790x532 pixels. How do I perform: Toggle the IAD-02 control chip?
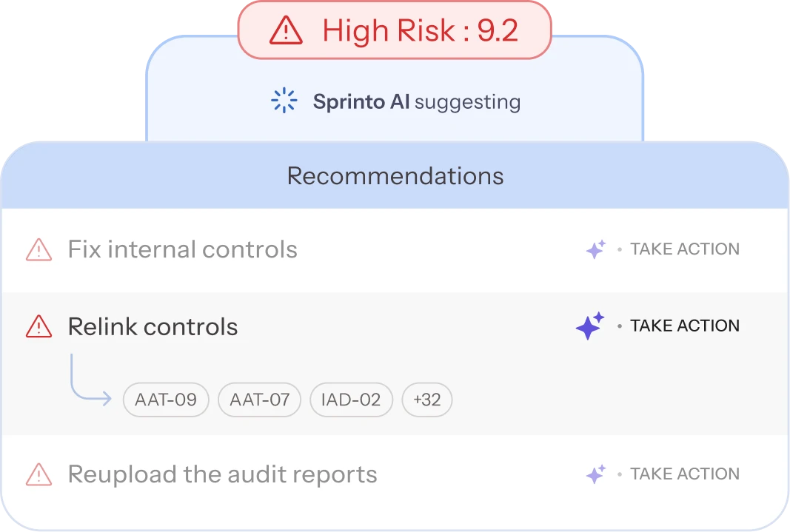[x=351, y=400]
